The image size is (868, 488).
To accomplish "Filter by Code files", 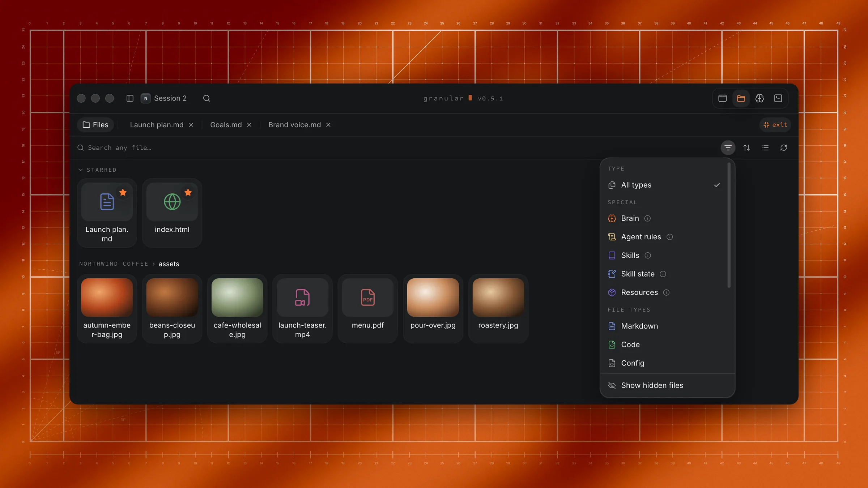I will click(665, 344).
